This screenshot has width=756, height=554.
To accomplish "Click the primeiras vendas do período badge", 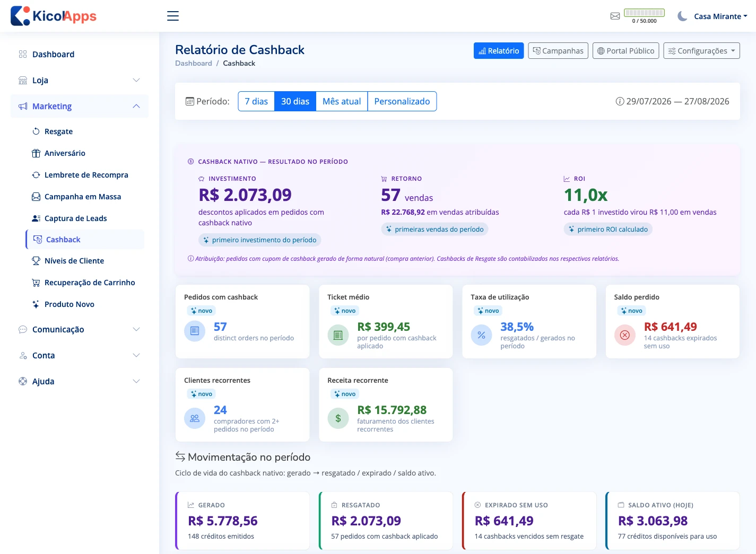I will (435, 229).
